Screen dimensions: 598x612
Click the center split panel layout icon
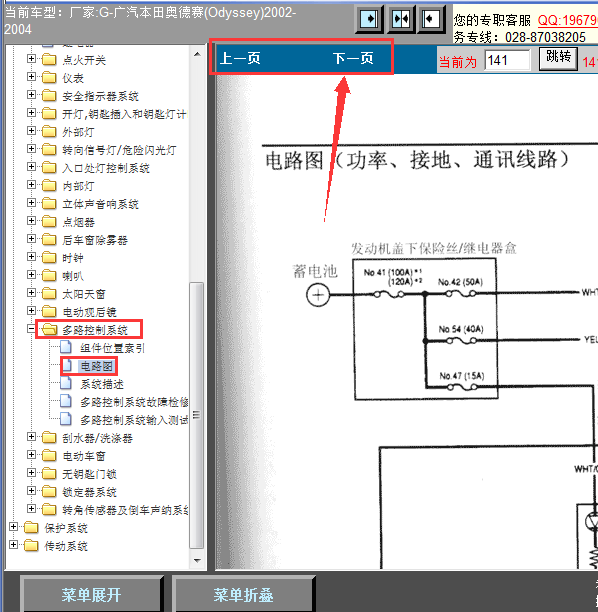coord(401,19)
